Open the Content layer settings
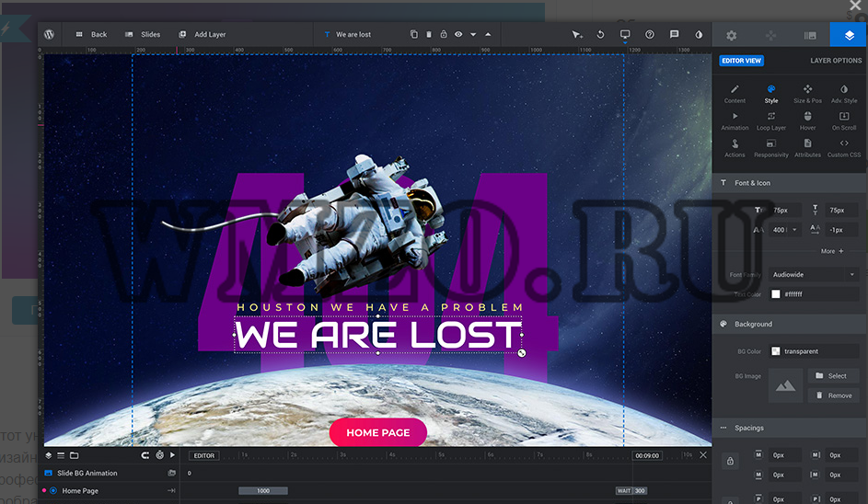 [x=735, y=94]
